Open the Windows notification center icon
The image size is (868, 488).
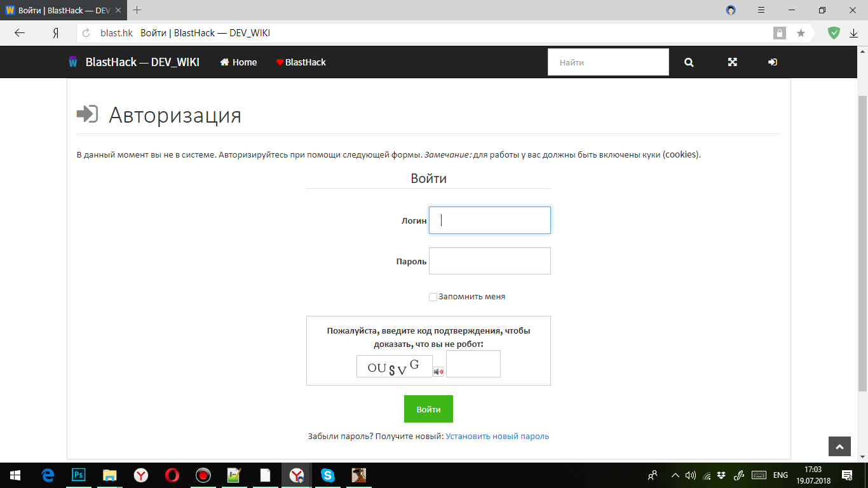tap(847, 475)
